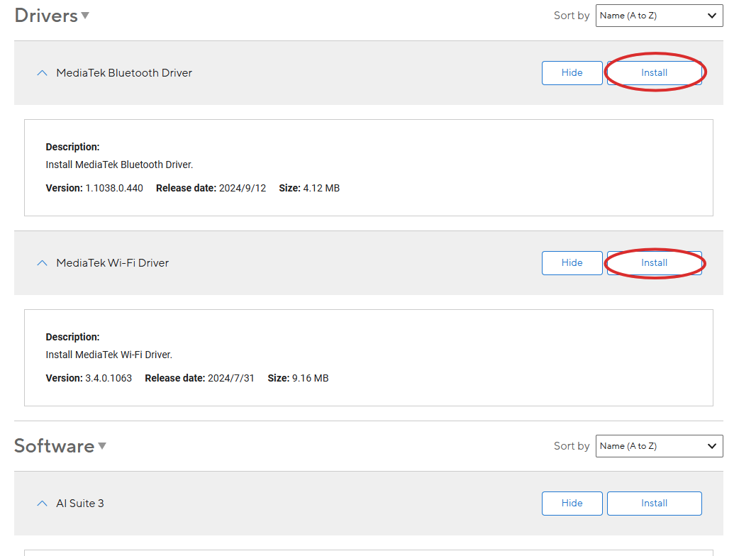Hide the MediaTek Bluetooth Driver entry
The image size is (756, 556).
click(572, 73)
